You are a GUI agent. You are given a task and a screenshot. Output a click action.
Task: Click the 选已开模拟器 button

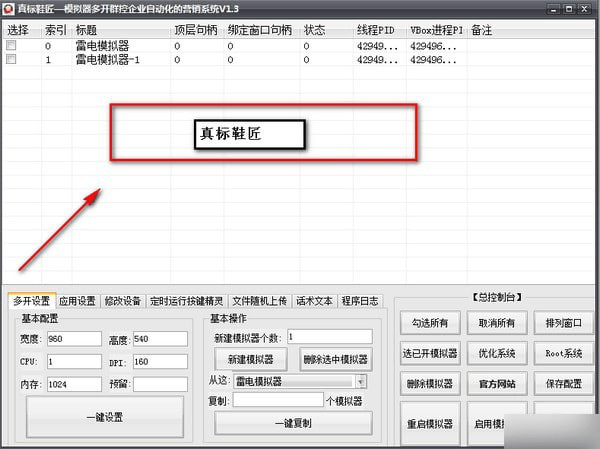(x=430, y=353)
